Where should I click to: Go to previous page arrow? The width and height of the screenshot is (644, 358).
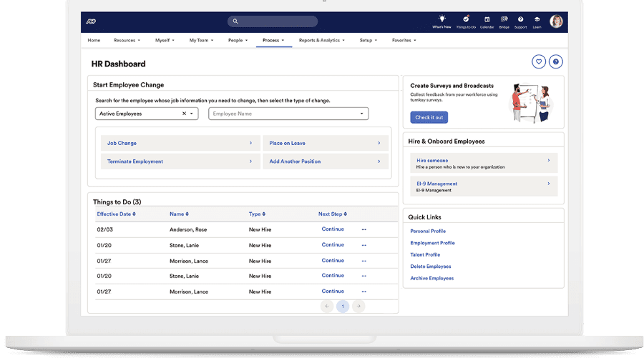pyautogui.click(x=327, y=307)
